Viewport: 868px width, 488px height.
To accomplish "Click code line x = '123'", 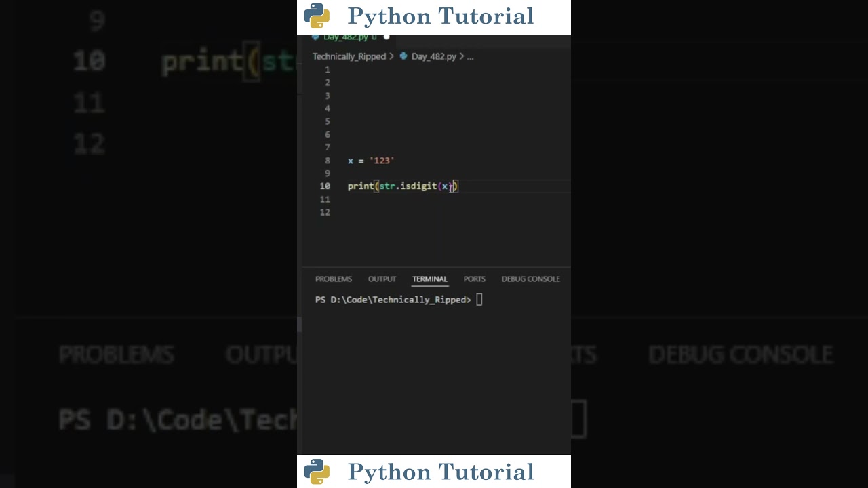I will [x=371, y=161].
